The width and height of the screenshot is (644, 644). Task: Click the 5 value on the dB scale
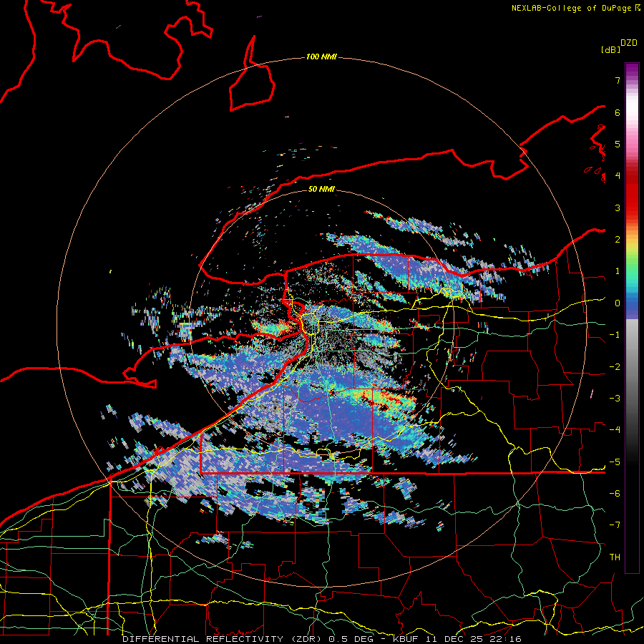(618, 144)
